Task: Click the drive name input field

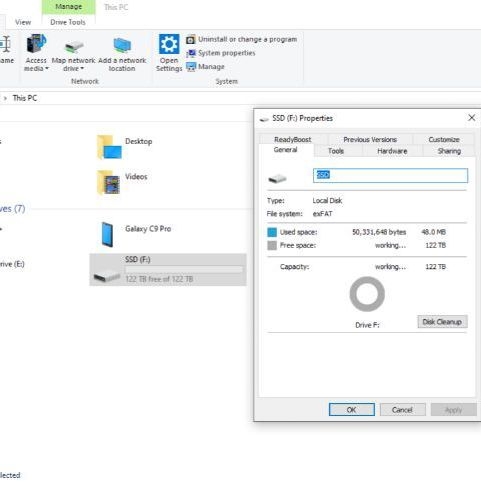Action: click(x=390, y=175)
